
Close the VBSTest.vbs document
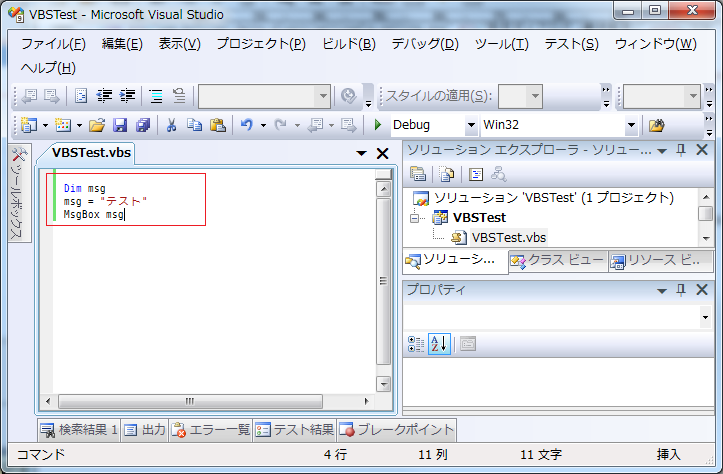[x=382, y=153]
